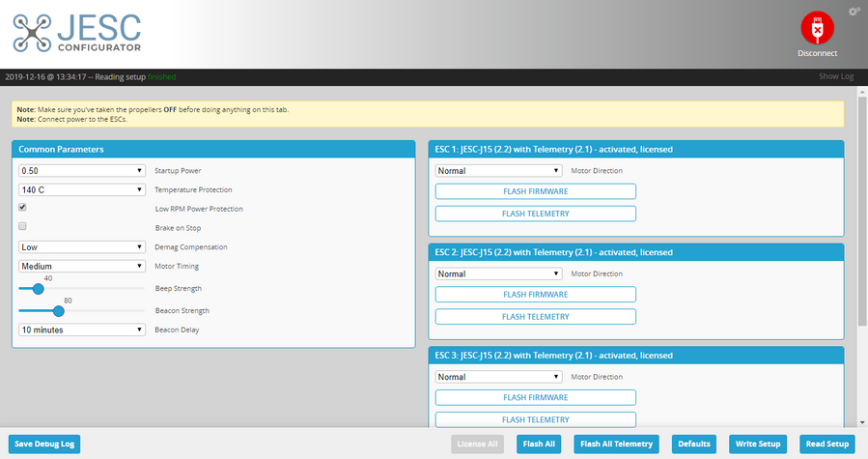Click Flash Firmware for ESC 2
The width and height of the screenshot is (868, 459).
click(535, 295)
